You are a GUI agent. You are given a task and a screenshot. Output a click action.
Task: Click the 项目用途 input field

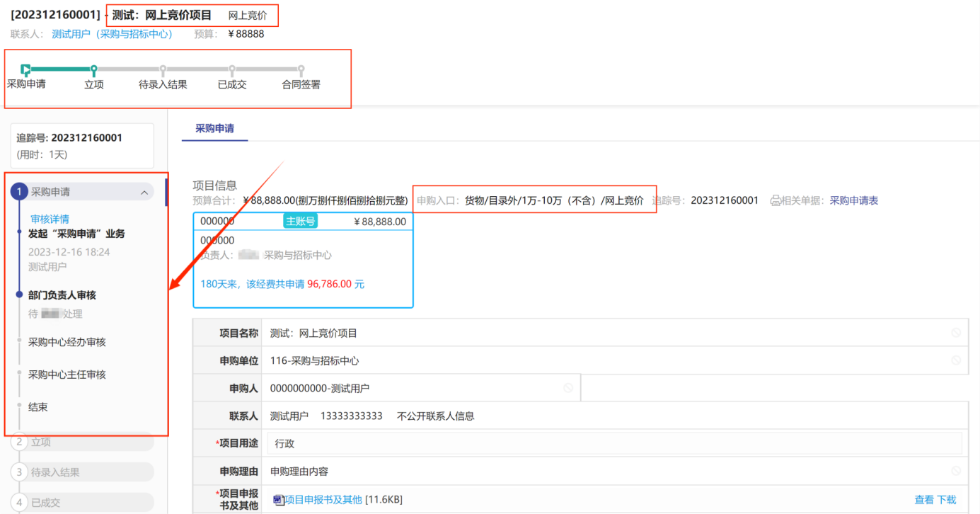point(614,444)
